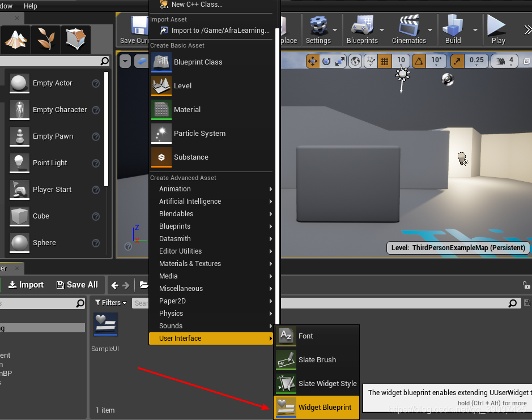Toggle scale snapping icon

(x=457, y=61)
